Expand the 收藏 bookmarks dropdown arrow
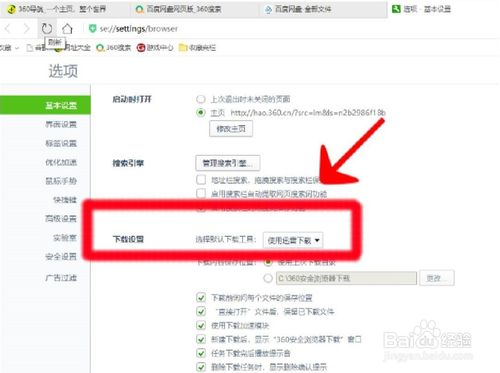Viewport: 500px width, 373px height. click(17, 48)
